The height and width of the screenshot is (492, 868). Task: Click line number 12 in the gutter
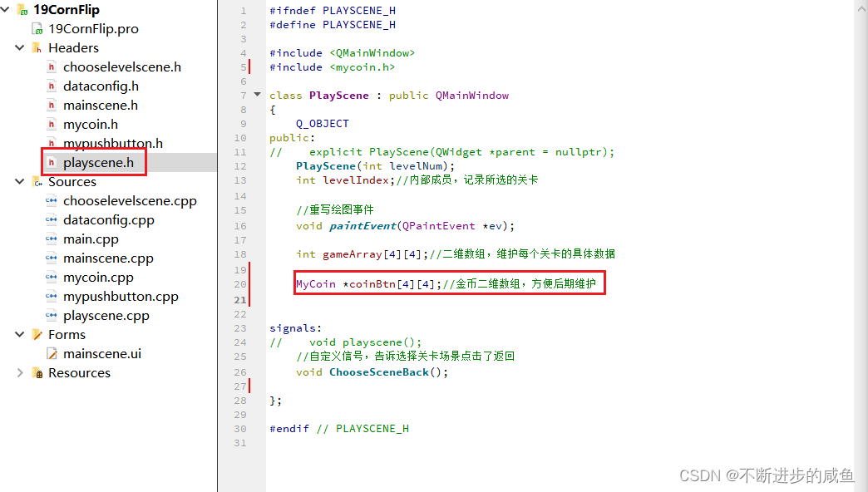point(239,166)
